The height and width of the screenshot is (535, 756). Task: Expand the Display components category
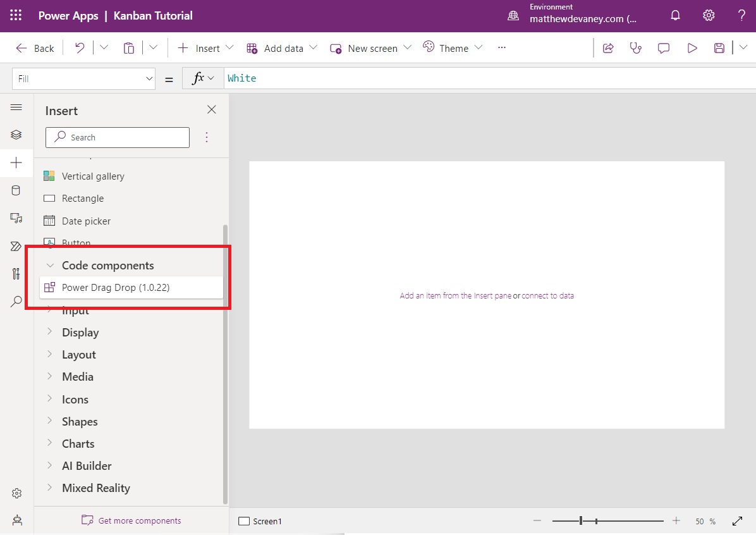(x=80, y=332)
